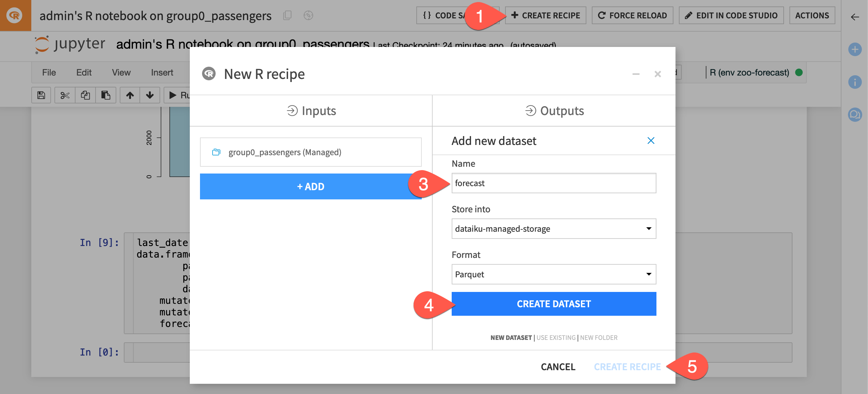Viewport: 868px width, 394px height.
Task: Save the notebook checkpoint
Action: [40, 95]
